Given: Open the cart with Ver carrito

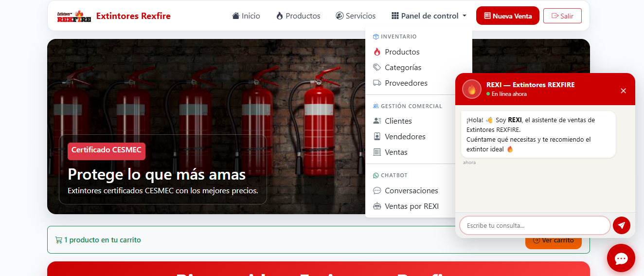Looking at the screenshot, I should click(x=554, y=240).
